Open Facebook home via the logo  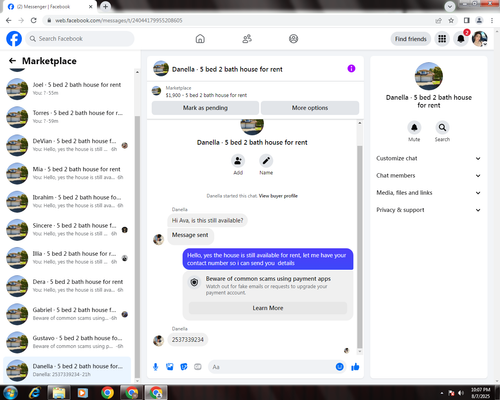[x=14, y=39]
